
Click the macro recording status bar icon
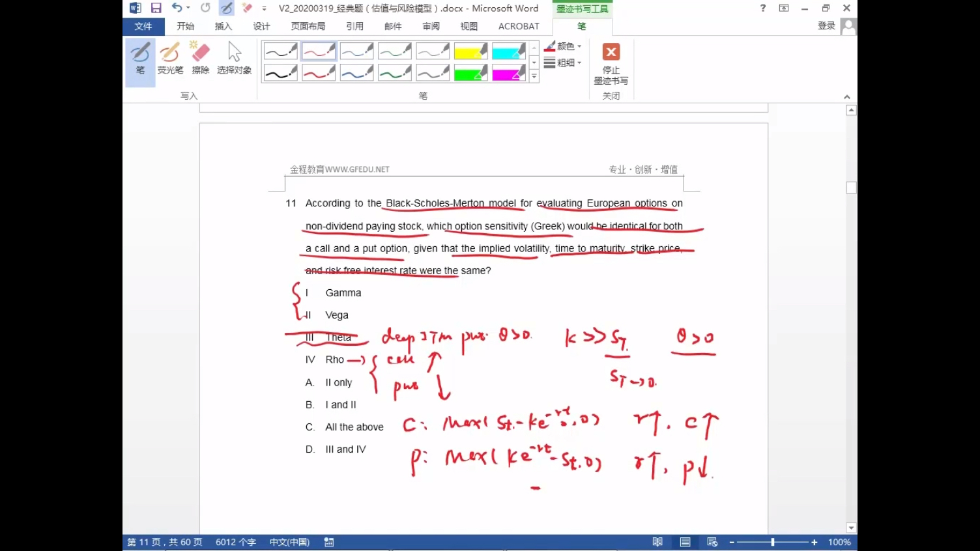pos(329,542)
